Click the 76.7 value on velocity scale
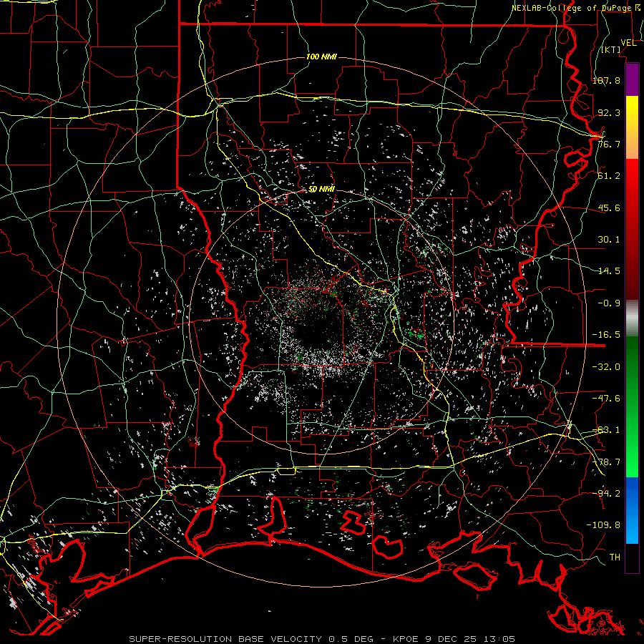The width and height of the screenshot is (644, 644). 609,144
